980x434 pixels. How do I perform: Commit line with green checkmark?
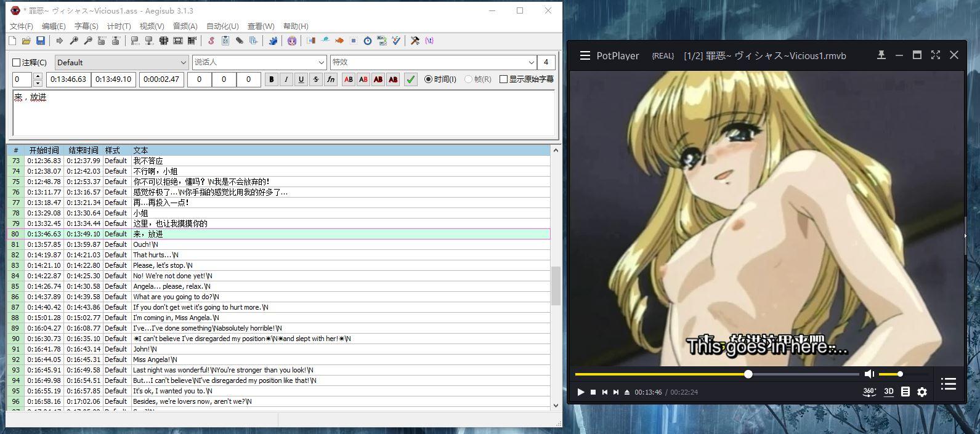(x=410, y=79)
